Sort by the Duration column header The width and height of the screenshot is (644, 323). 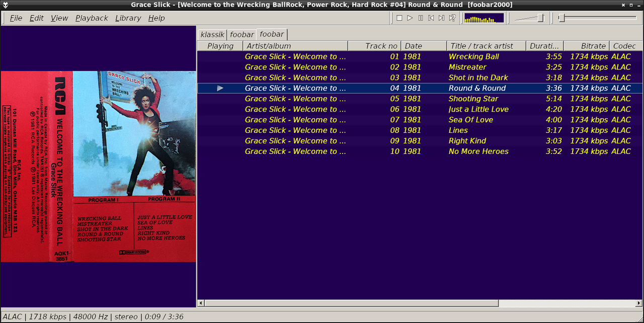click(545, 46)
